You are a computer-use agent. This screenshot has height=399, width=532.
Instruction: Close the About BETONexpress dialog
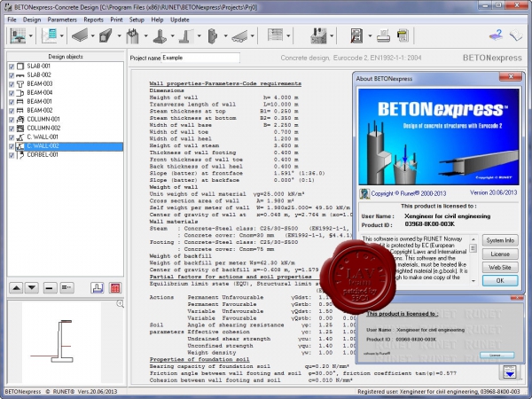pyautogui.click(x=511, y=76)
